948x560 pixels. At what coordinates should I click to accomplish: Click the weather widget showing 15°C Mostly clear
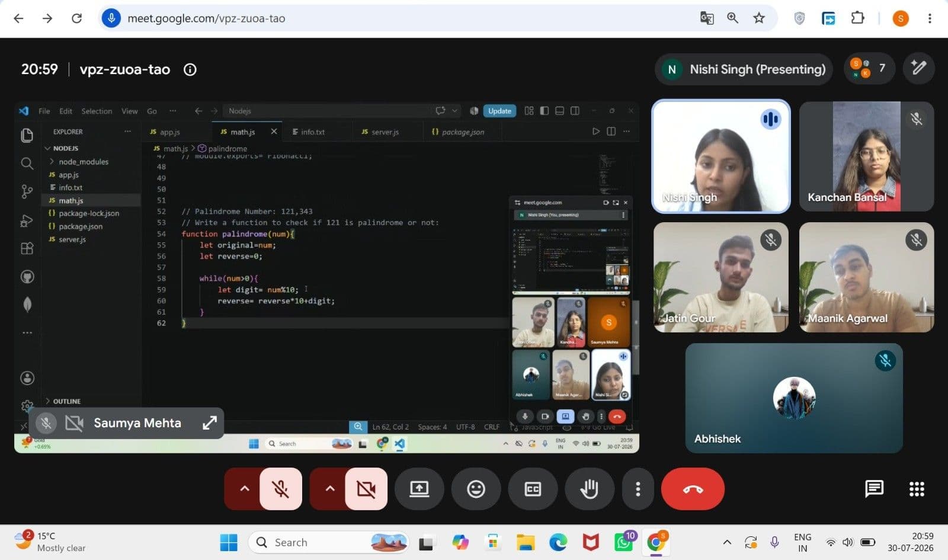click(50, 542)
